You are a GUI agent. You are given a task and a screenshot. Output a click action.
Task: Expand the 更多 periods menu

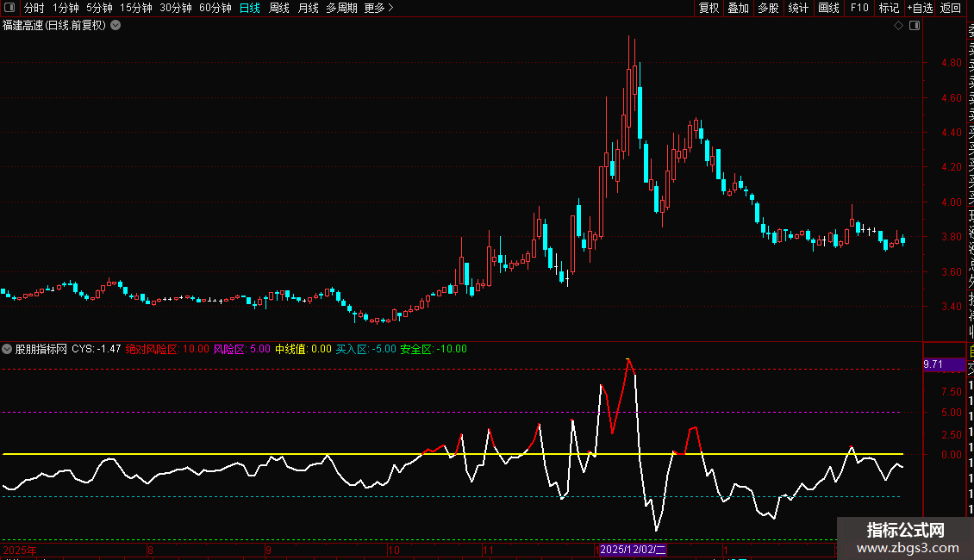coord(379,8)
